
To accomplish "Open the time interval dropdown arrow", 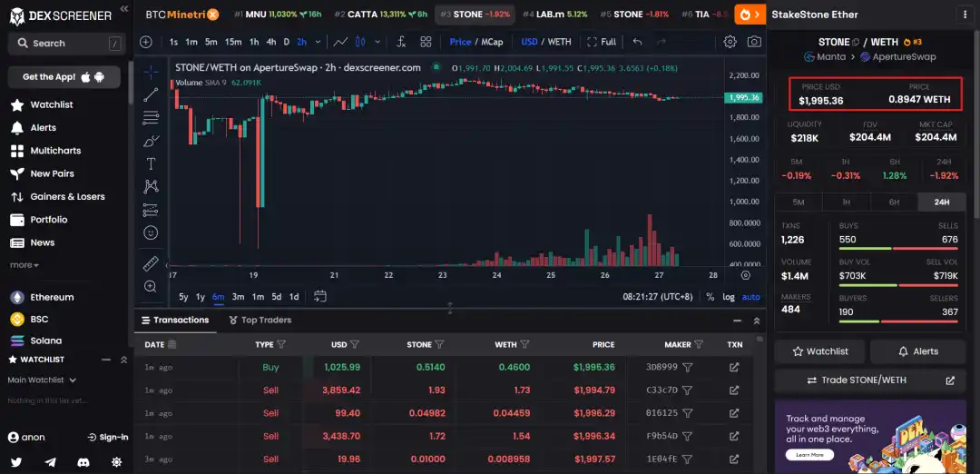I will 316,42.
